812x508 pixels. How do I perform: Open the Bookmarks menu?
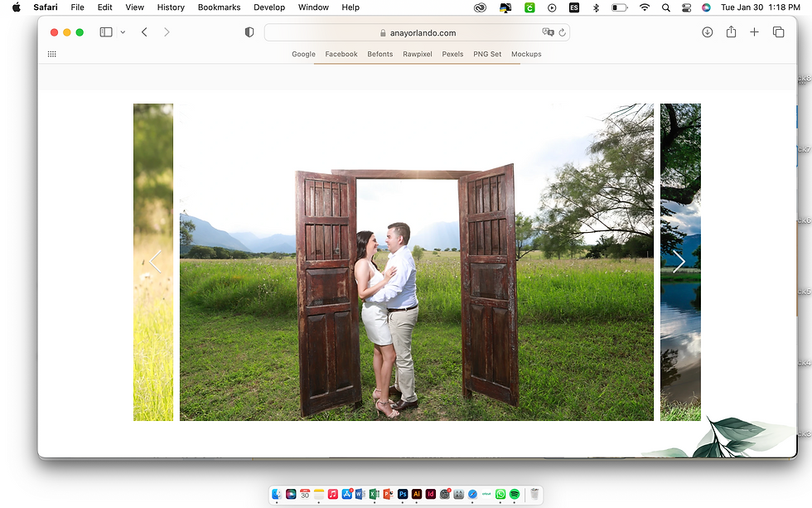point(219,7)
